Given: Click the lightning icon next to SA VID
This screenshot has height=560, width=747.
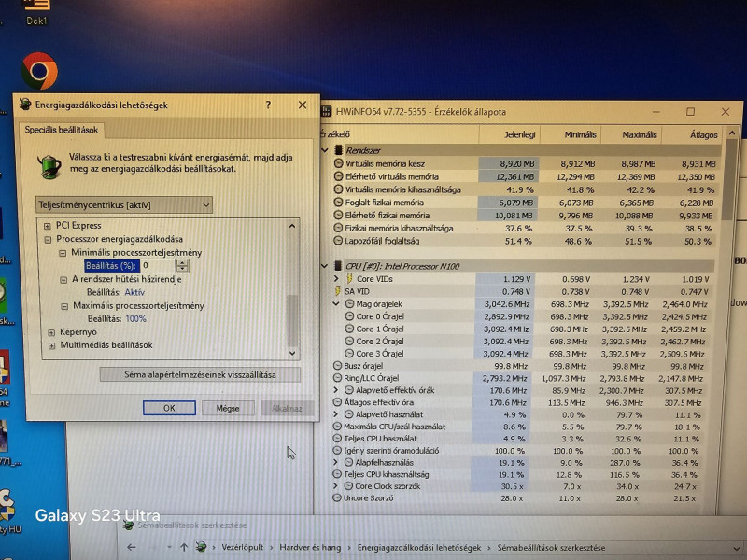Looking at the screenshot, I should coord(338,291).
